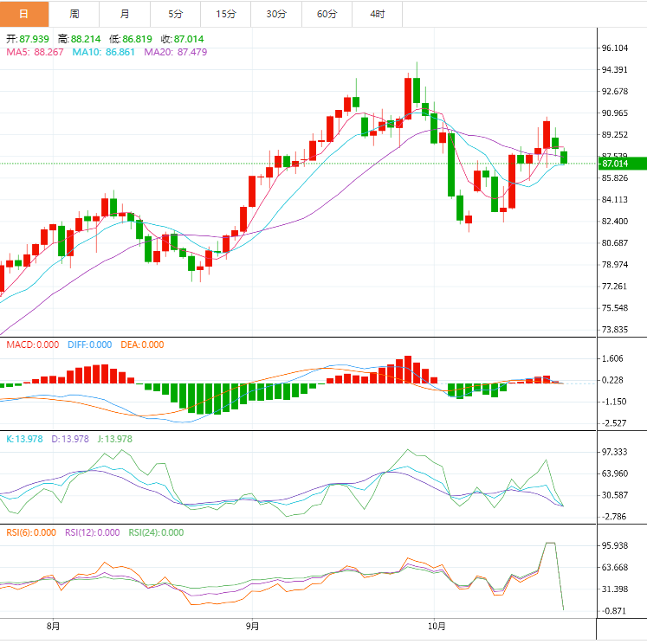Click the K value label in KDJ panel
The image size is (647, 644).
point(23,439)
